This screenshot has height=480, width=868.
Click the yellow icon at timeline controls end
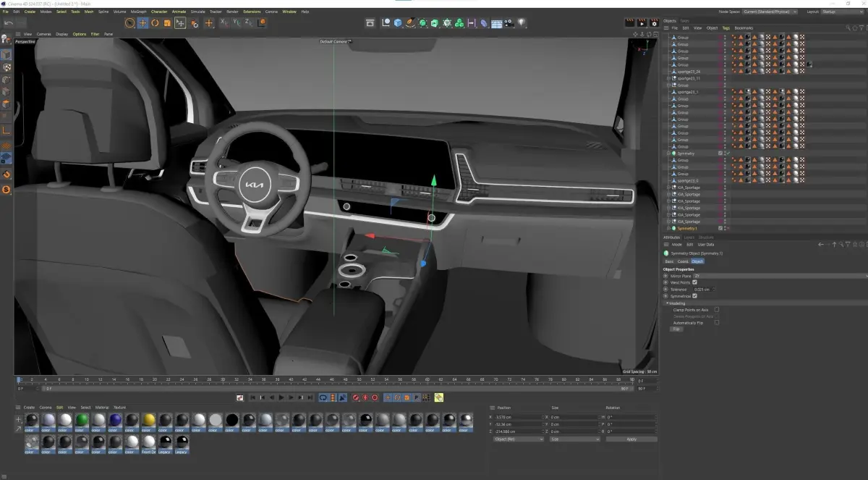coord(439,397)
